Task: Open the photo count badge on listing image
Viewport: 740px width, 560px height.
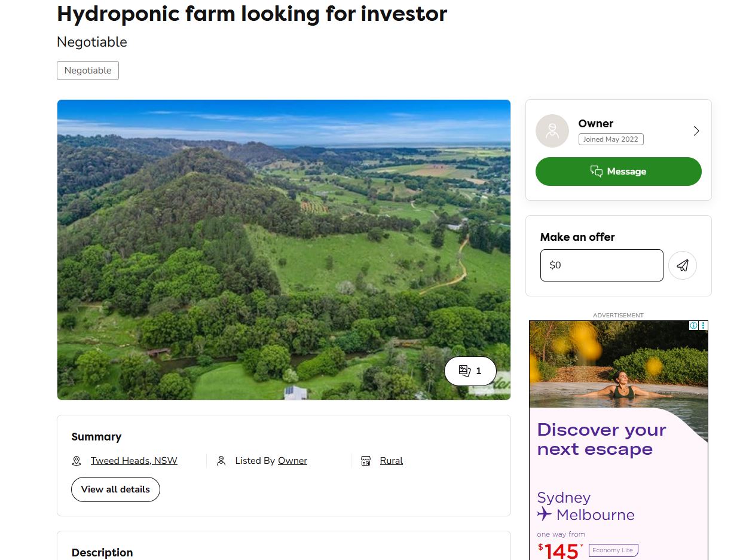Action: (470, 371)
